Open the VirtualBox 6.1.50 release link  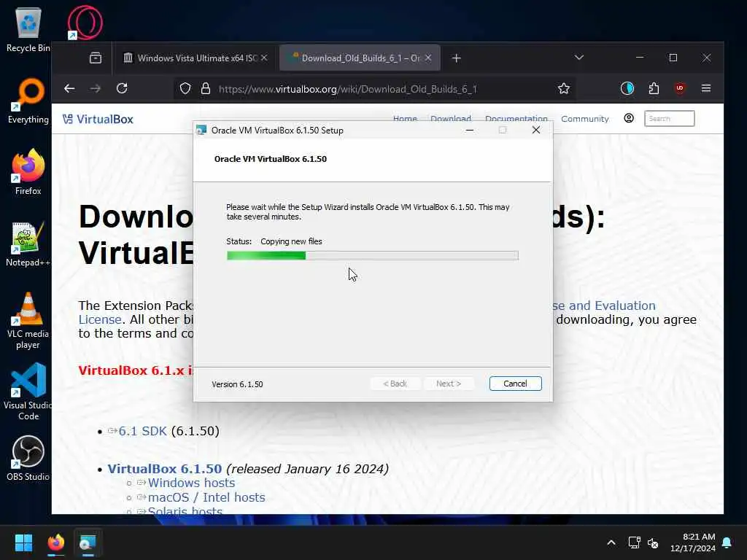pyautogui.click(x=164, y=469)
